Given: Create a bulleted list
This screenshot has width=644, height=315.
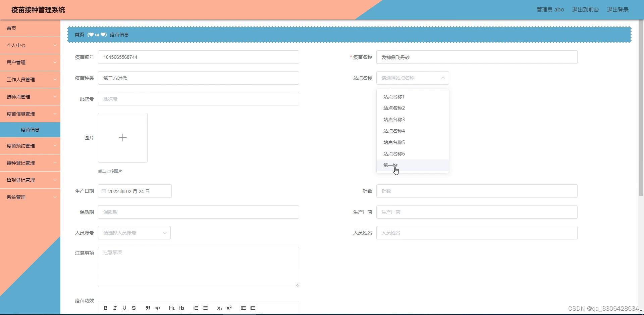Looking at the screenshot, I should (205, 308).
